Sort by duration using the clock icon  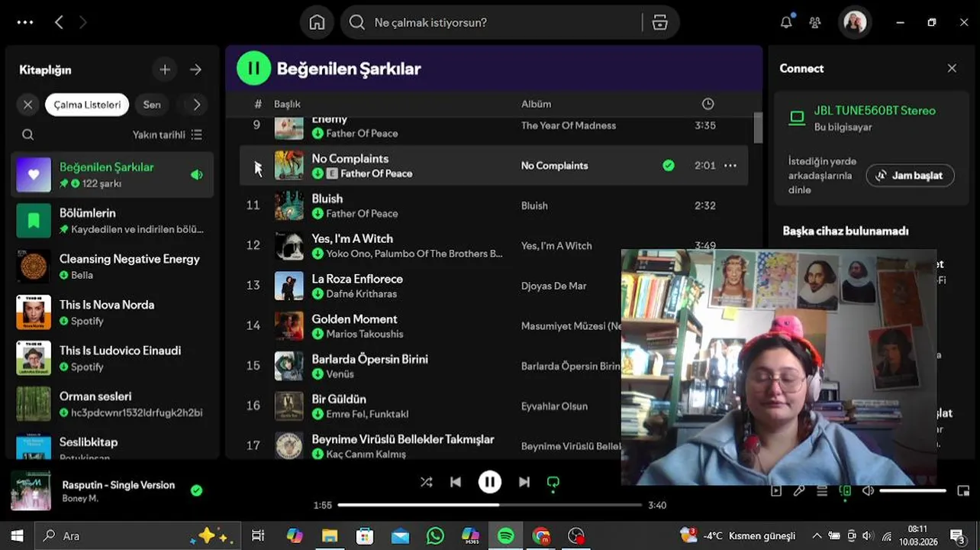[x=708, y=104]
